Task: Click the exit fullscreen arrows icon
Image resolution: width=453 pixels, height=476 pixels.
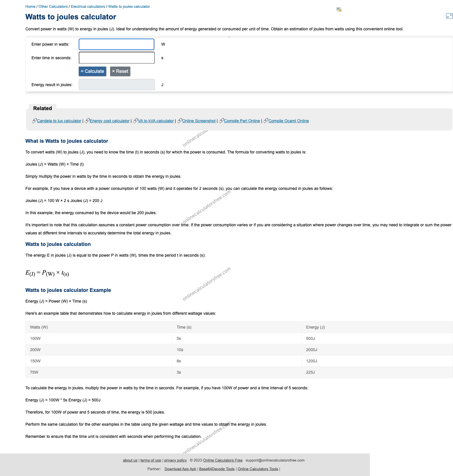Action: (x=449, y=16)
